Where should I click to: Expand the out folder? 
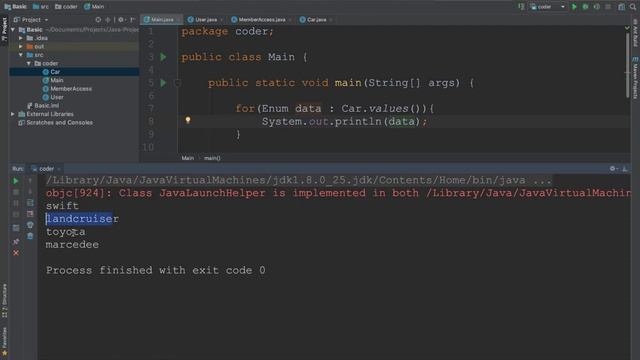(21, 47)
